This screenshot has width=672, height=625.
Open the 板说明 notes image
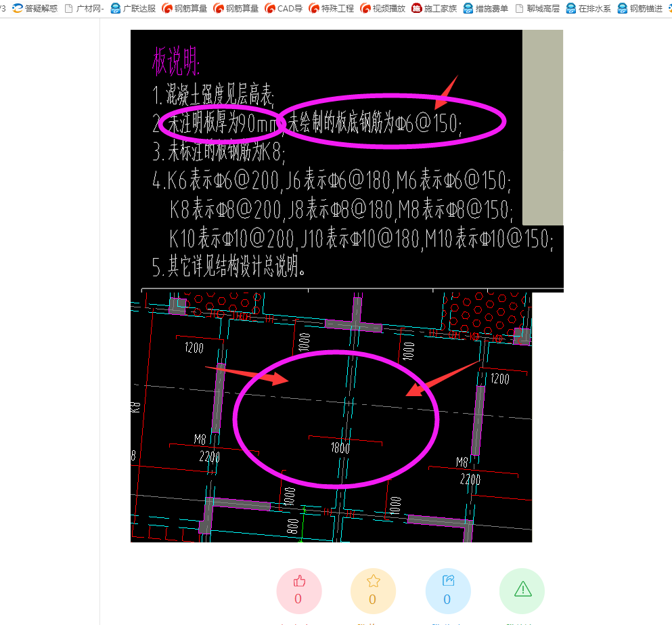(346, 161)
